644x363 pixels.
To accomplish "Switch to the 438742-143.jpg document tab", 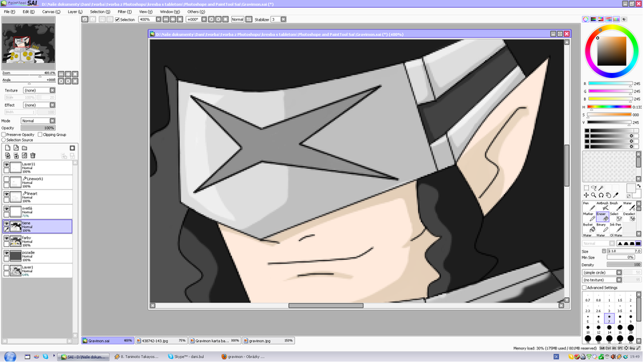I will pyautogui.click(x=162, y=341).
